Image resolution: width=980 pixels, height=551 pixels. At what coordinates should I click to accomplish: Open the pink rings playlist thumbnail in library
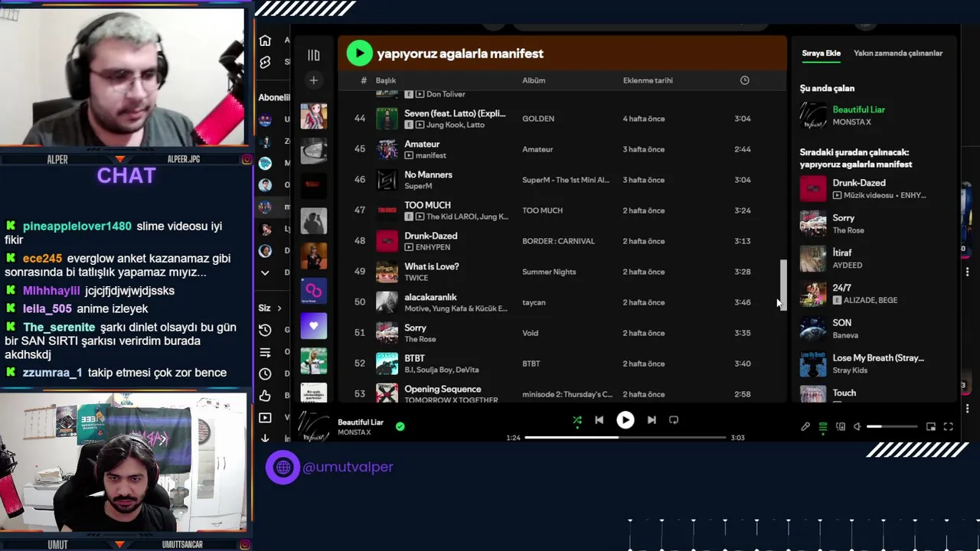313,291
